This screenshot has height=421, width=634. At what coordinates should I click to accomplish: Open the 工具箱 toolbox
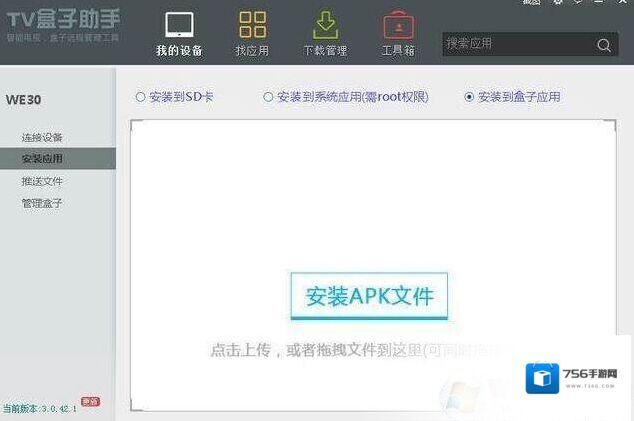[x=398, y=34]
